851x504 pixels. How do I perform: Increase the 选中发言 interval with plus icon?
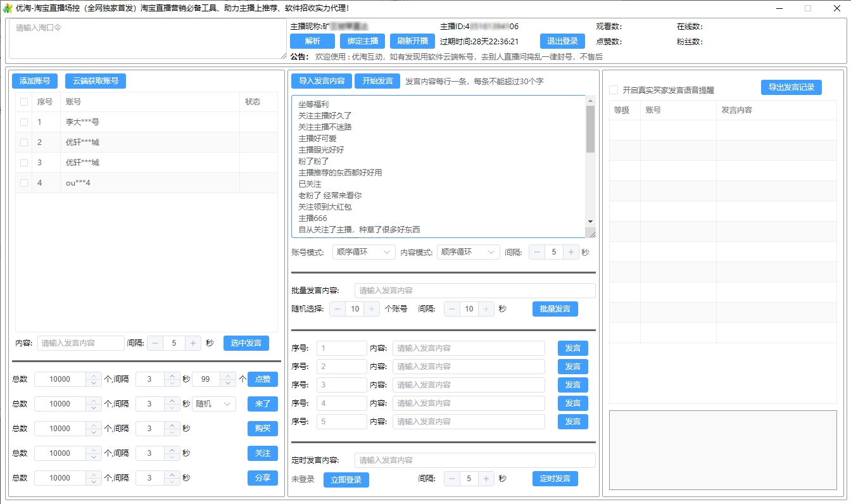tap(193, 343)
